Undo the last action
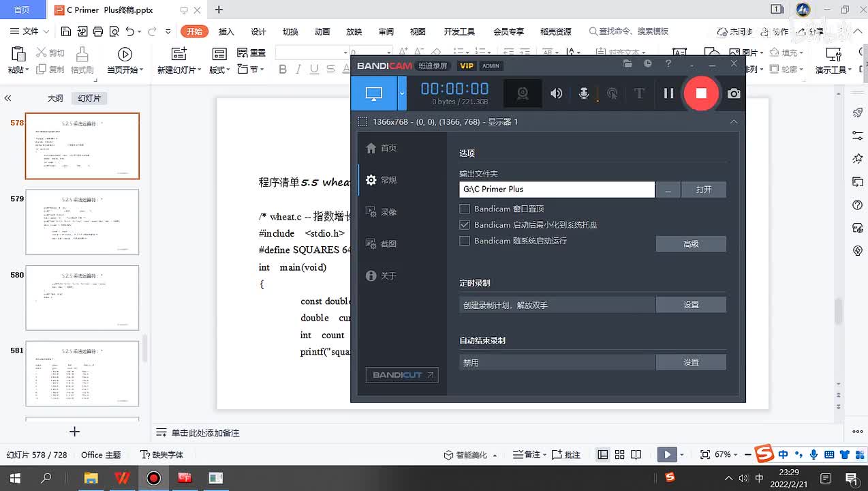The width and height of the screenshot is (868, 491). [130, 31]
